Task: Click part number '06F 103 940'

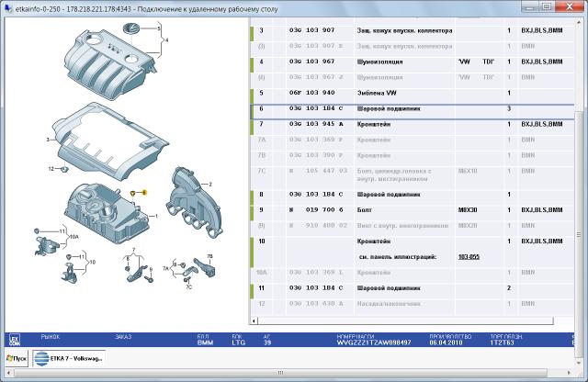Action: pos(311,92)
